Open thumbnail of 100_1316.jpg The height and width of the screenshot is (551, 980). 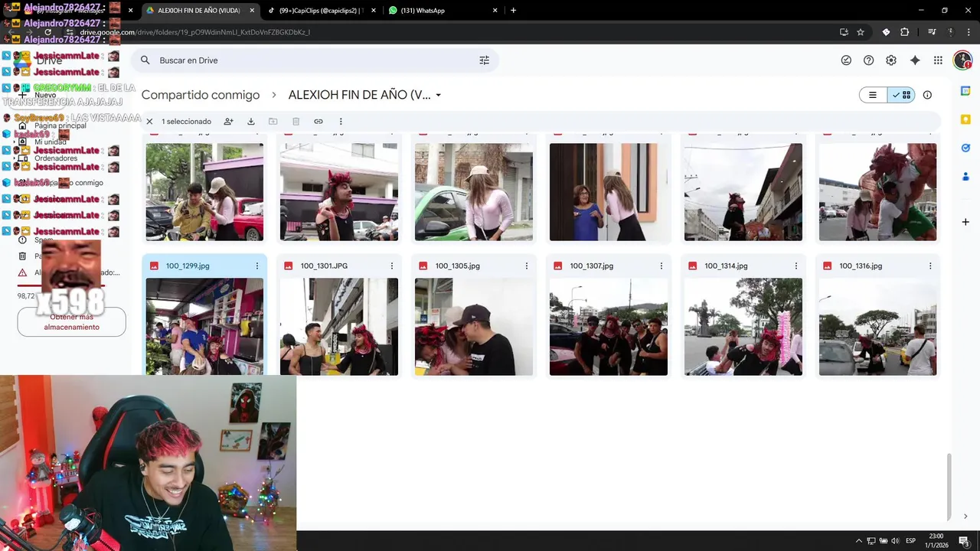click(877, 327)
